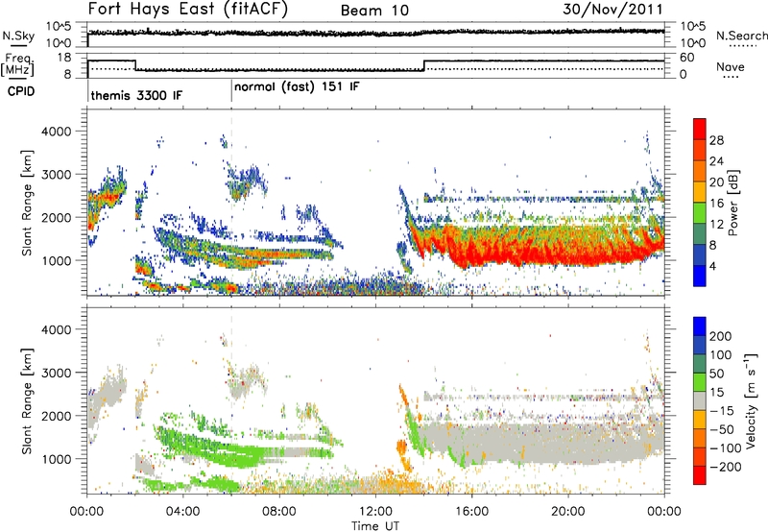
Task: Click the '-50' velocity colorbar label
Action: (722, 429)
